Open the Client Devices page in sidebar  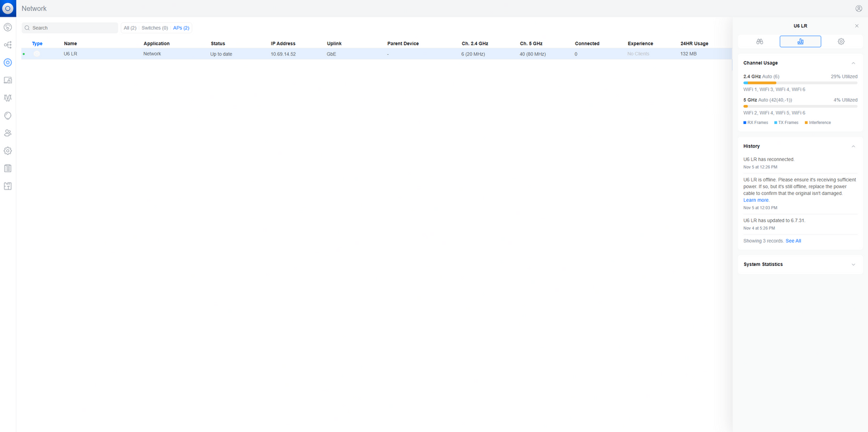tap(8, 80)
